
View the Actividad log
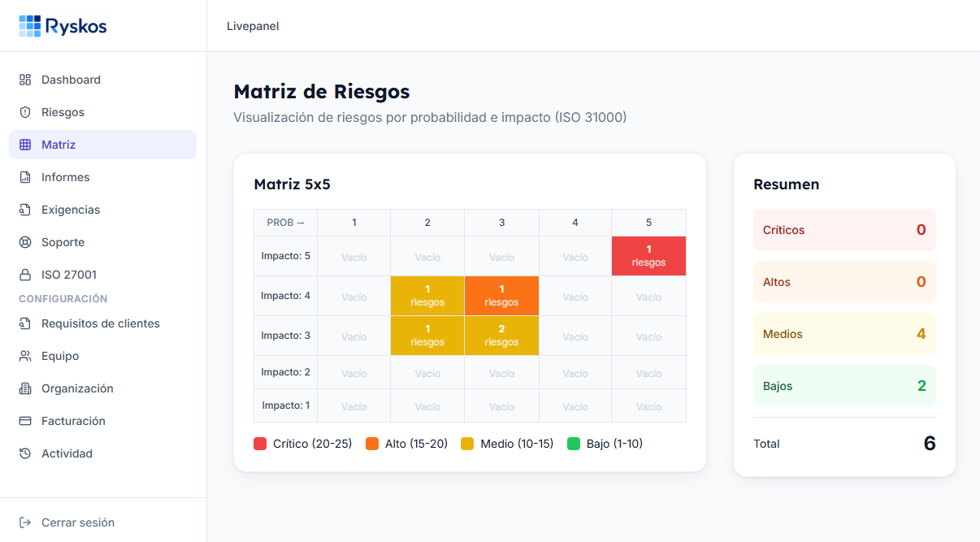tap(102, 453)
